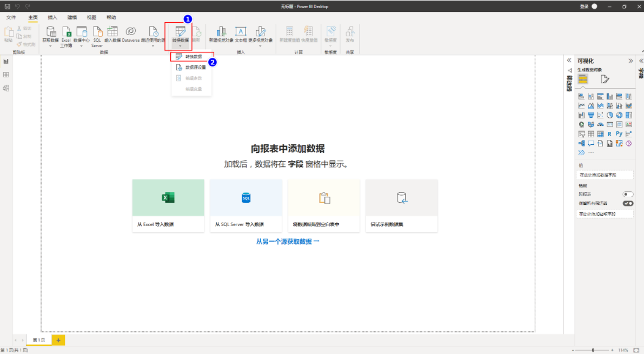
Task: Click the Get Data (获取数据) icon
Action: pyautogui.click(x=51, y=31)
